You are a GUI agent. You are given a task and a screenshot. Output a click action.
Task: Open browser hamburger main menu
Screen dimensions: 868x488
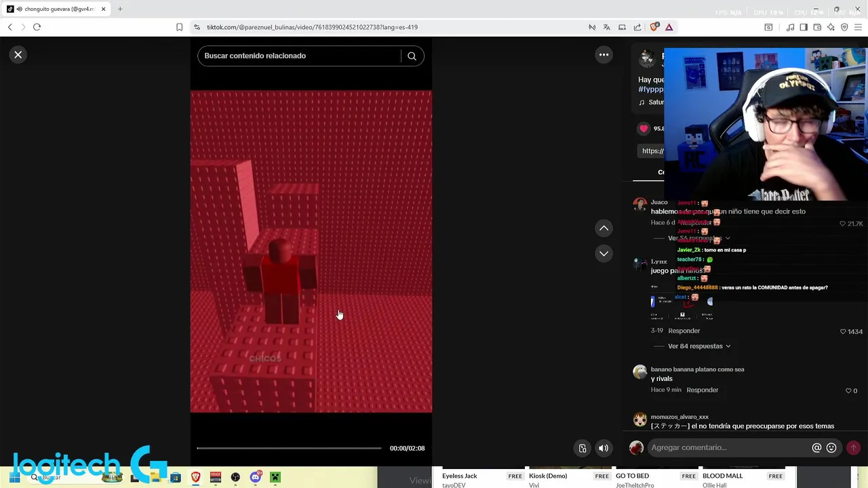pos(859,27)
